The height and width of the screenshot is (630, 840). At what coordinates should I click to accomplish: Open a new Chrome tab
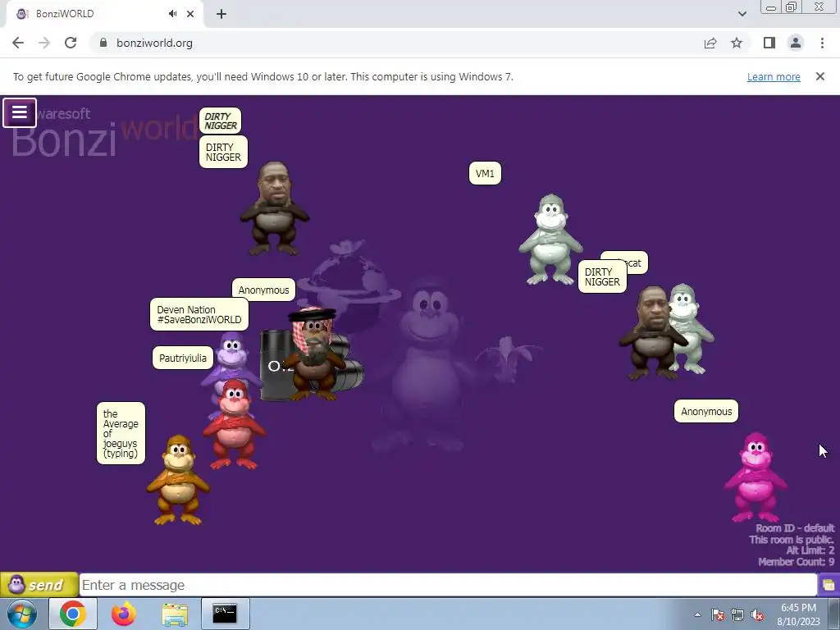(221, 14)
